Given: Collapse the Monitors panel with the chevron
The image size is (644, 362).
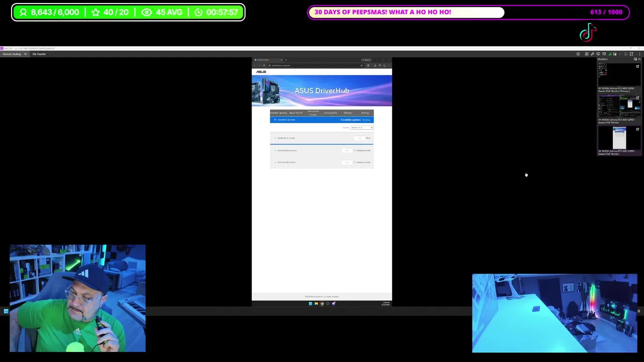Looking at the screenshot, I should pyautogui.click(x=639, y=59).
